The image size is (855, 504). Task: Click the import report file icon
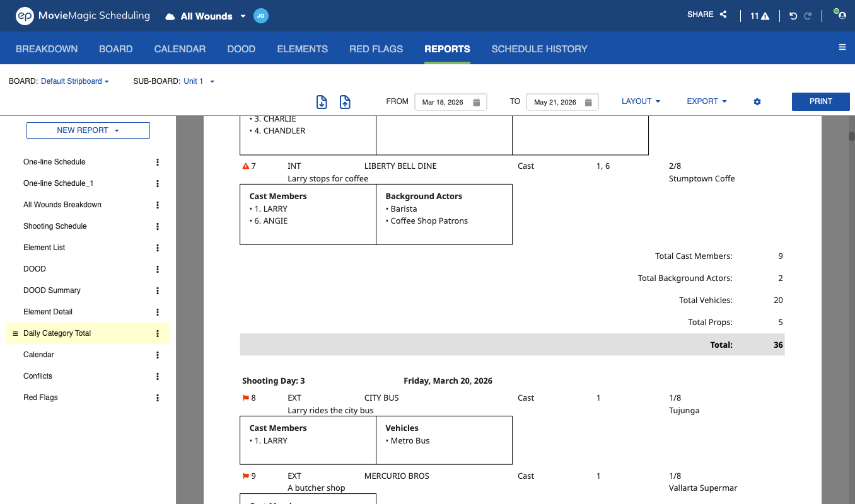[x=322, y=102]
